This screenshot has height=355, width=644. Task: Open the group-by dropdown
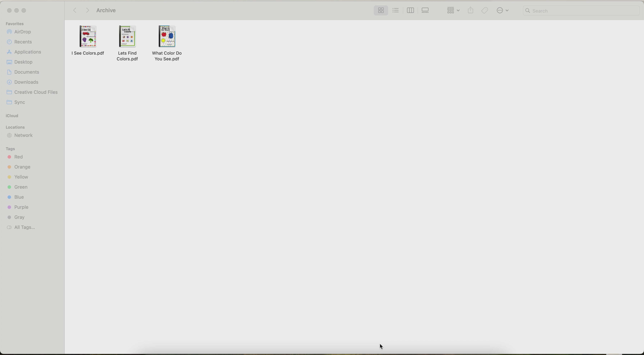[453, 10]
